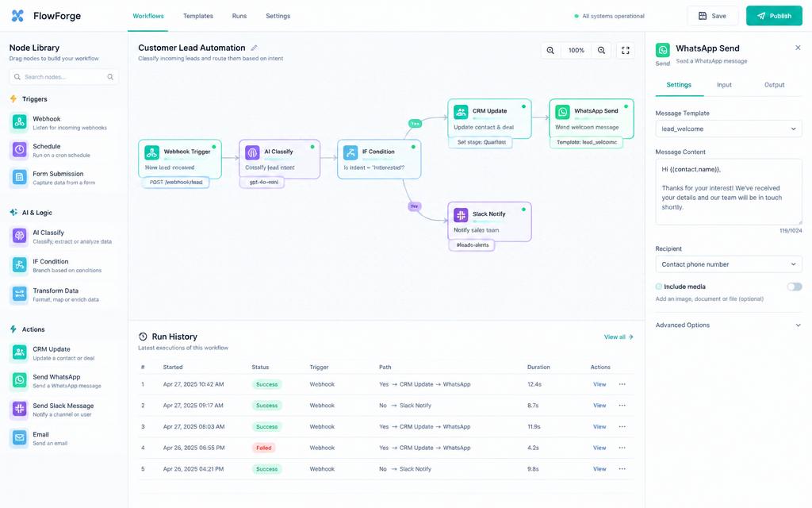Open the Runs tab
Screen dimensions: 812x508
[239, 16]
